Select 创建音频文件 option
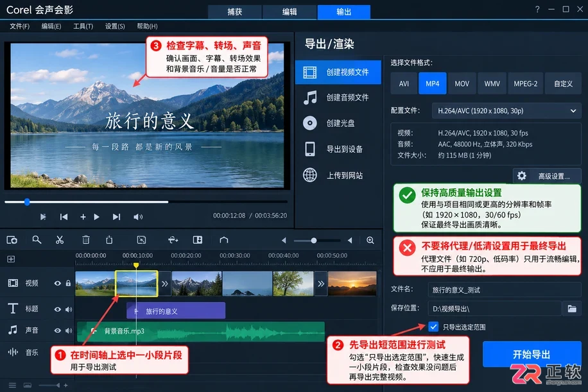588x392 pixels. tap(338, 98)
